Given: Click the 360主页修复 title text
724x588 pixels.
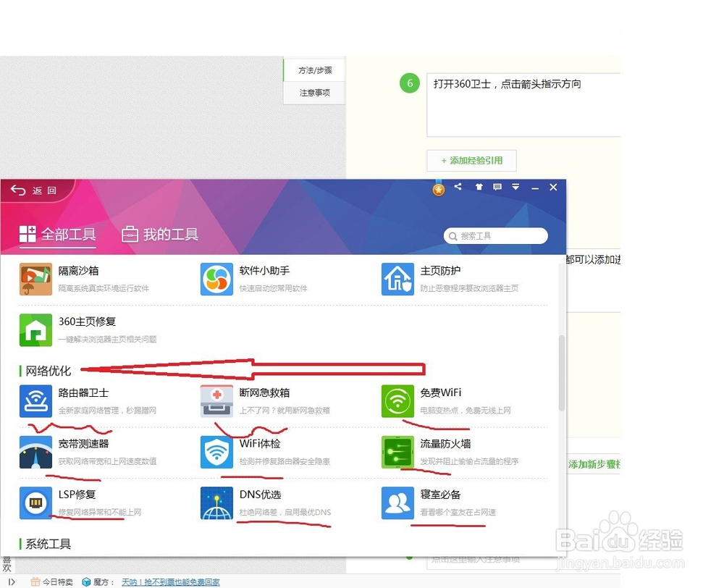Looking at the screenshot, I should tap(87, 322).
